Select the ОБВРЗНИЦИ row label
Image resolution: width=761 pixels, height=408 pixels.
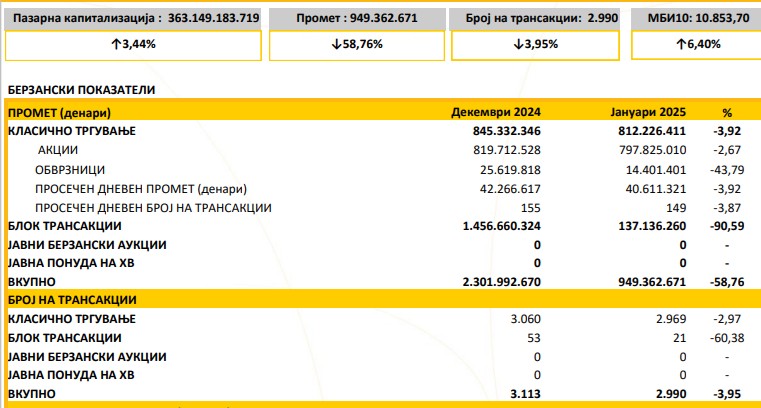[70, 169]
